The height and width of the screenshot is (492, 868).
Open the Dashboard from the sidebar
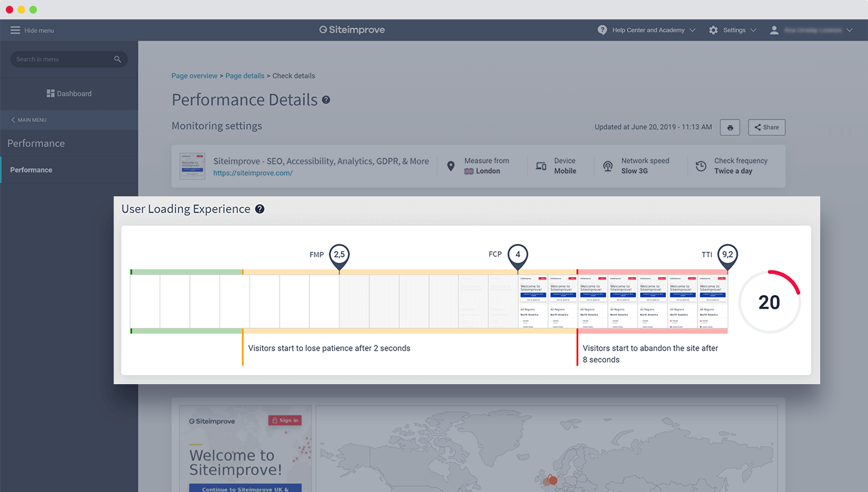tap(69, 94)
